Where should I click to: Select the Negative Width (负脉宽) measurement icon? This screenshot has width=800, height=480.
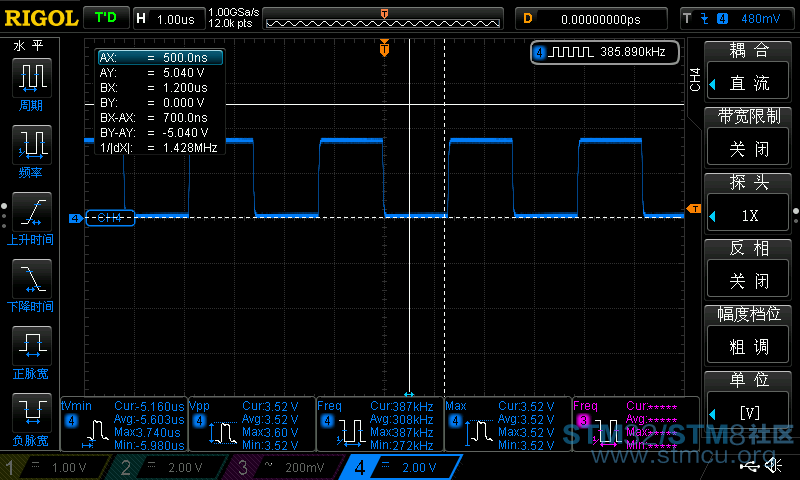click(x=32, y=413)
